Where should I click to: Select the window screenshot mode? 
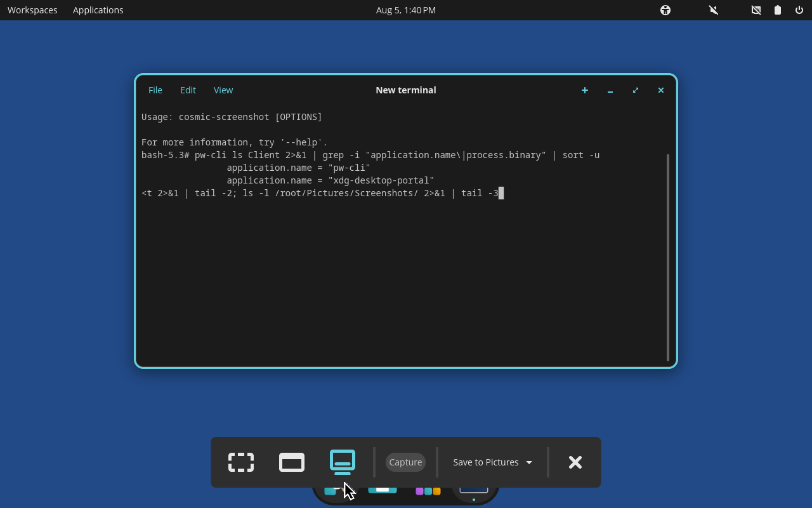click(x=292, y=462)
